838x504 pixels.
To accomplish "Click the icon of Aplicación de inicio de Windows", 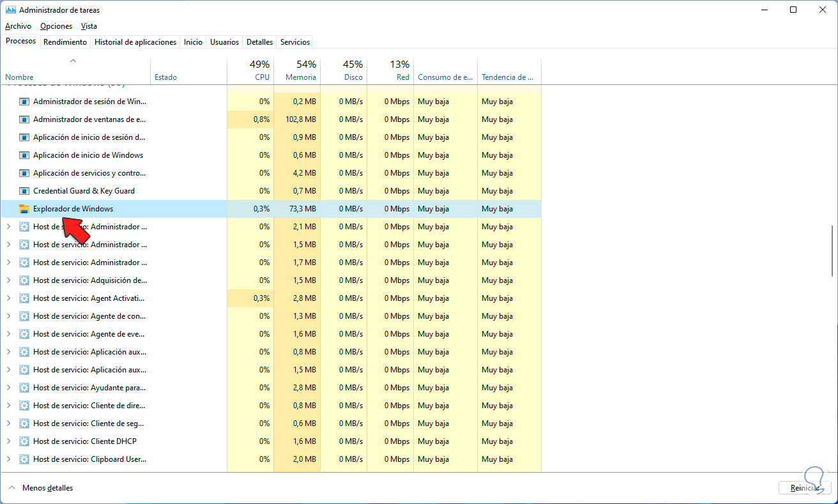I will pyautogui.click(x=24, y=155).
